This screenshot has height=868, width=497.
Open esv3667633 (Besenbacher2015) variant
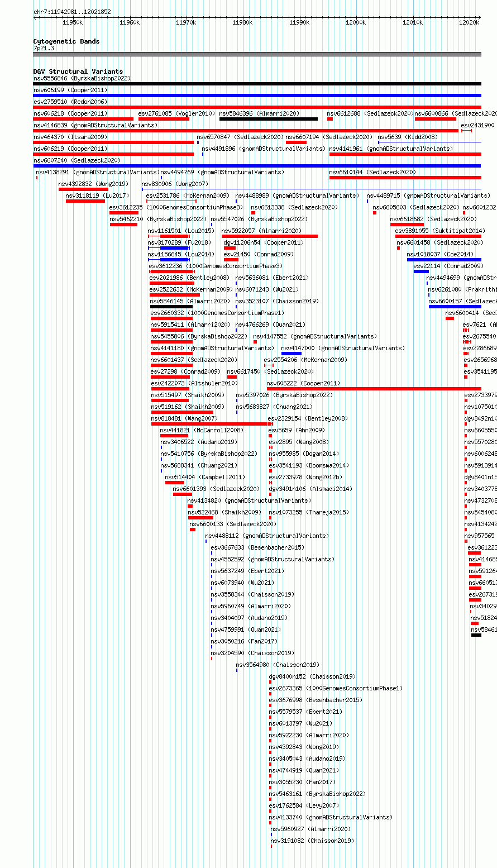click(x=257, y=548)
